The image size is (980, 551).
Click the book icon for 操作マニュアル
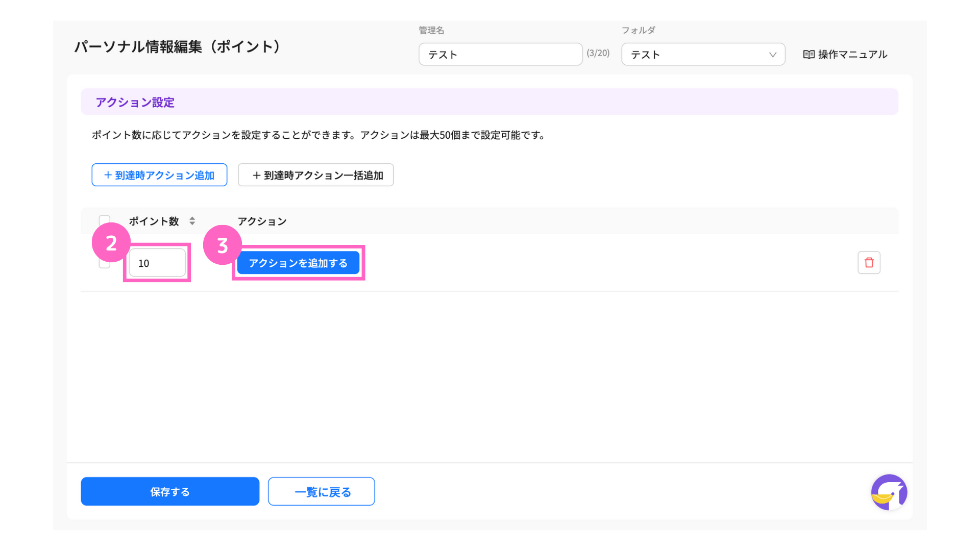pos(808,55)
